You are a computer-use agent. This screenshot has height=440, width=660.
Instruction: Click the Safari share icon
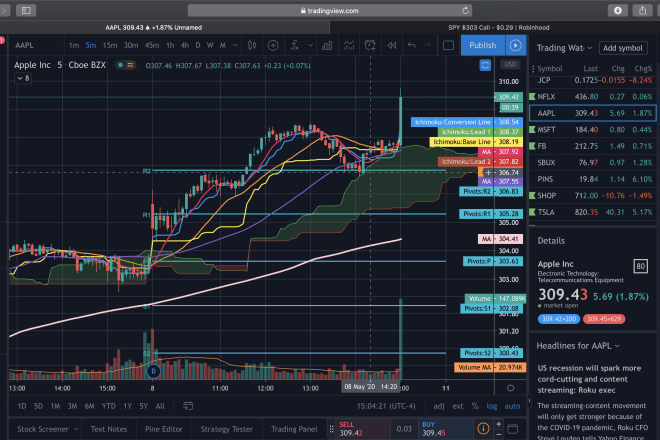[x=642, y=10]
